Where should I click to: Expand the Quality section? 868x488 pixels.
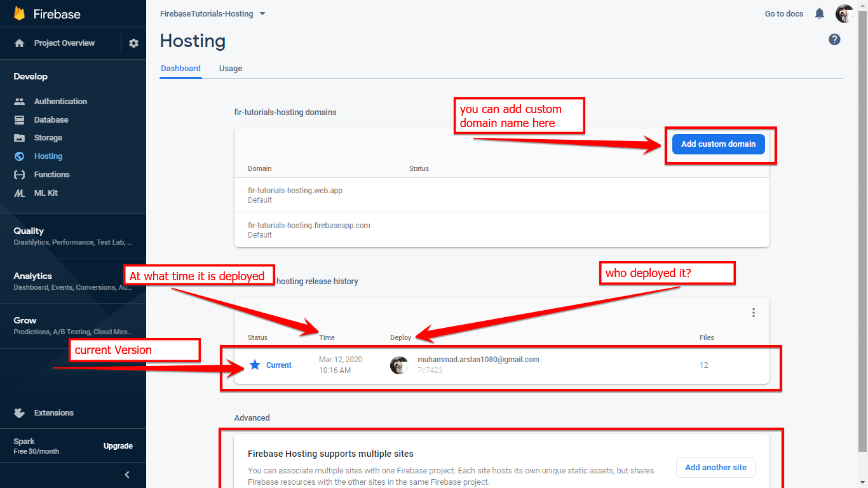[x=73, y=236]
